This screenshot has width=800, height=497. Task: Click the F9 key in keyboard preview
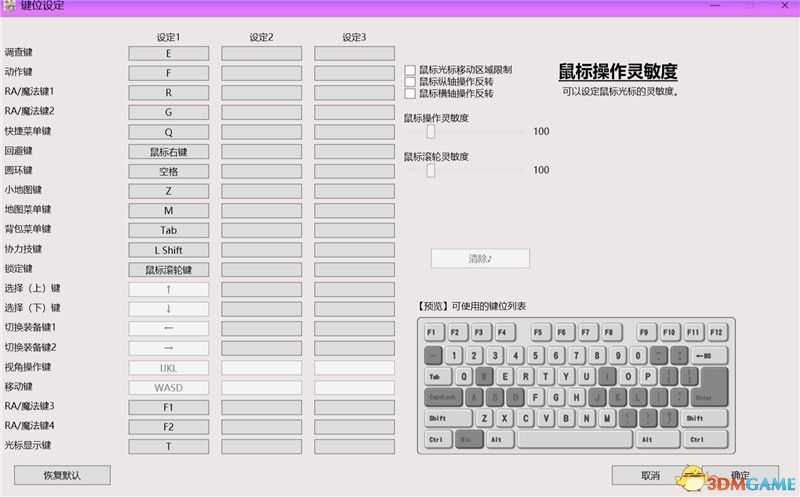click(x=646, y=332)
